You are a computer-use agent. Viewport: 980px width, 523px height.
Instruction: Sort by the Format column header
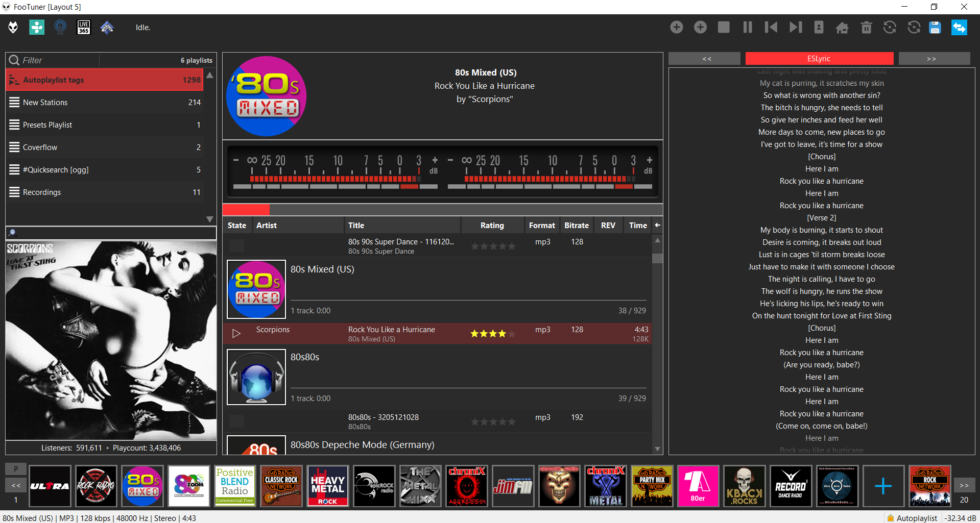click(x=542, y=225)
